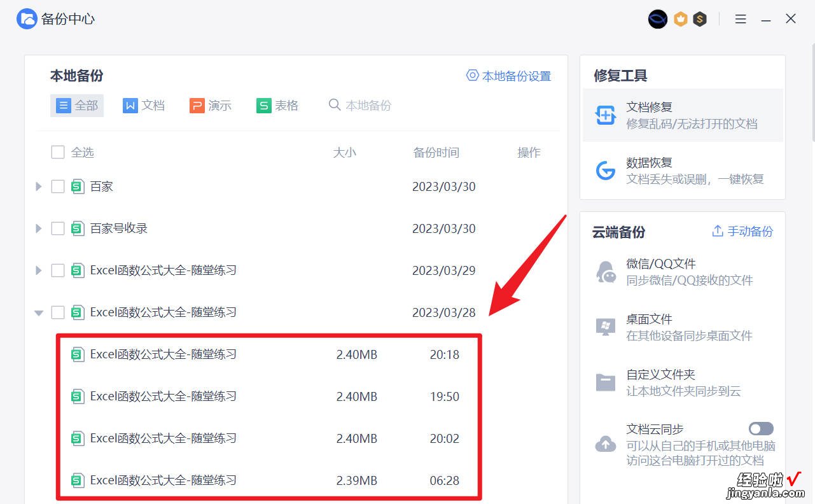Viewport: 815px width, 504px height.
Task: Switch to the 演示 filter tab
Action: pos(211,106)
